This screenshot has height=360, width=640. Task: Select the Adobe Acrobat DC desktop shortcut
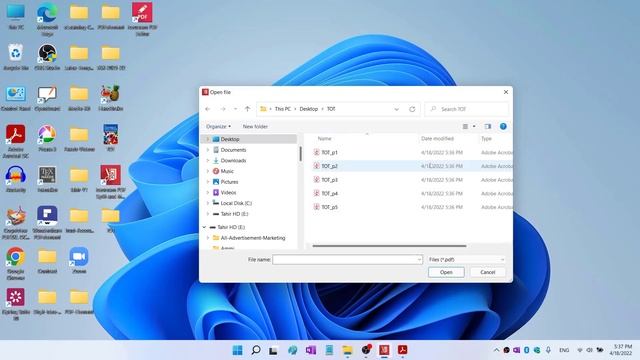(x=16, y=141)
